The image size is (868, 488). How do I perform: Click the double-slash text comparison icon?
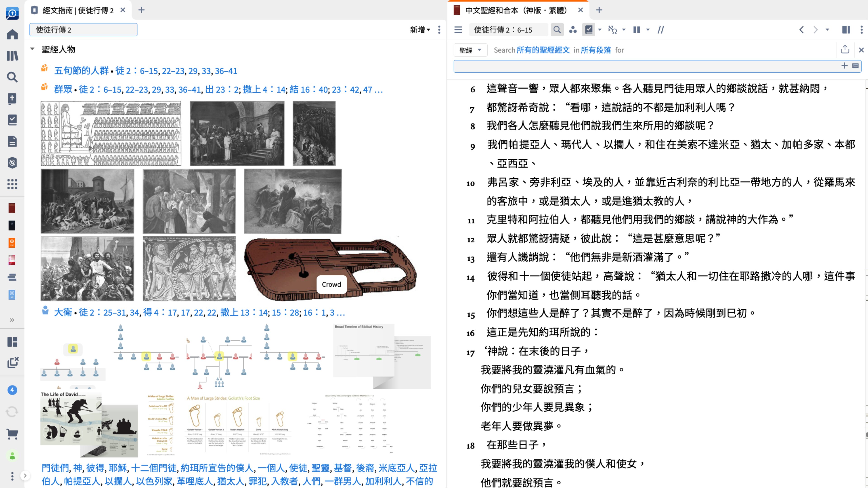(x=661, y=30)
